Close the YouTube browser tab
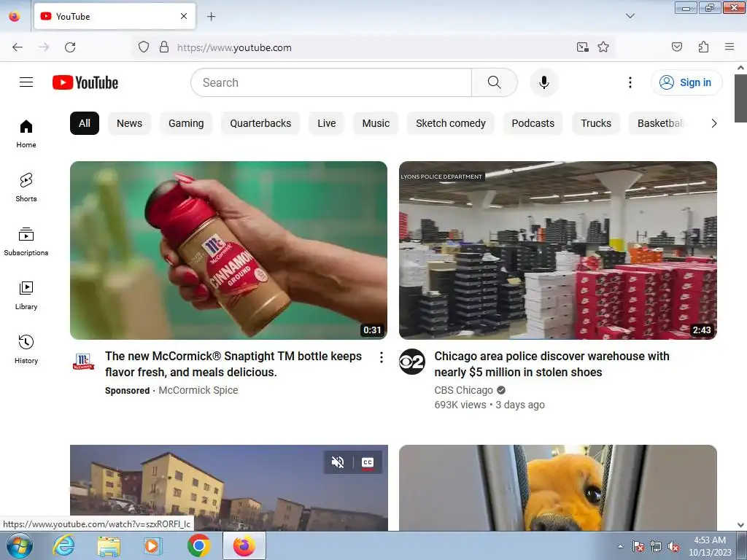747x560 pixels. coord(184,16)
